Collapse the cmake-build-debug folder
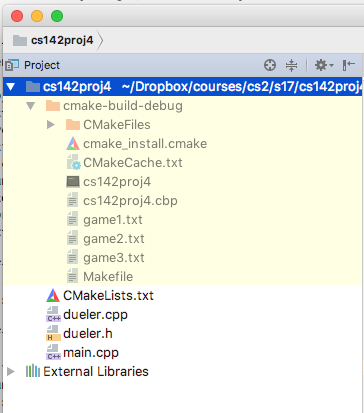The image size is (364, 413). tap(31, 106)
